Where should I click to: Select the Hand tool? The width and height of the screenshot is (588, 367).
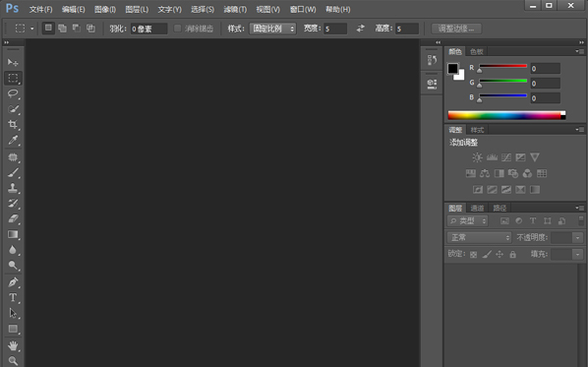(13, 345)
